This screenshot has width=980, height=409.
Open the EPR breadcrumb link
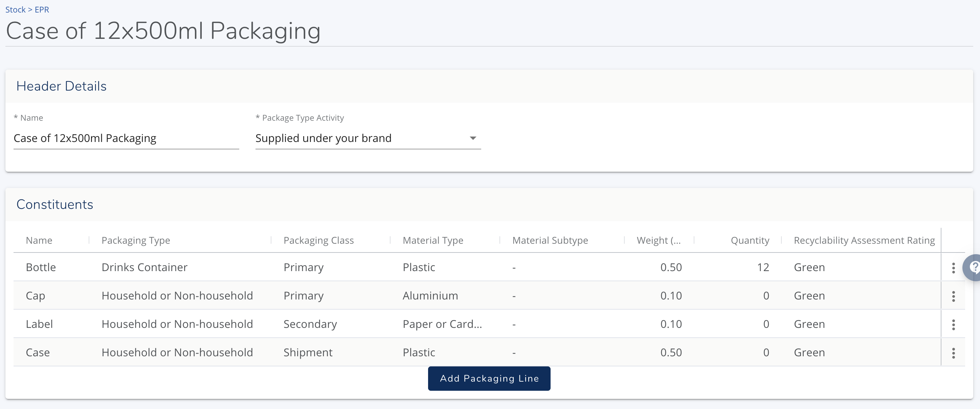[42, 9]
